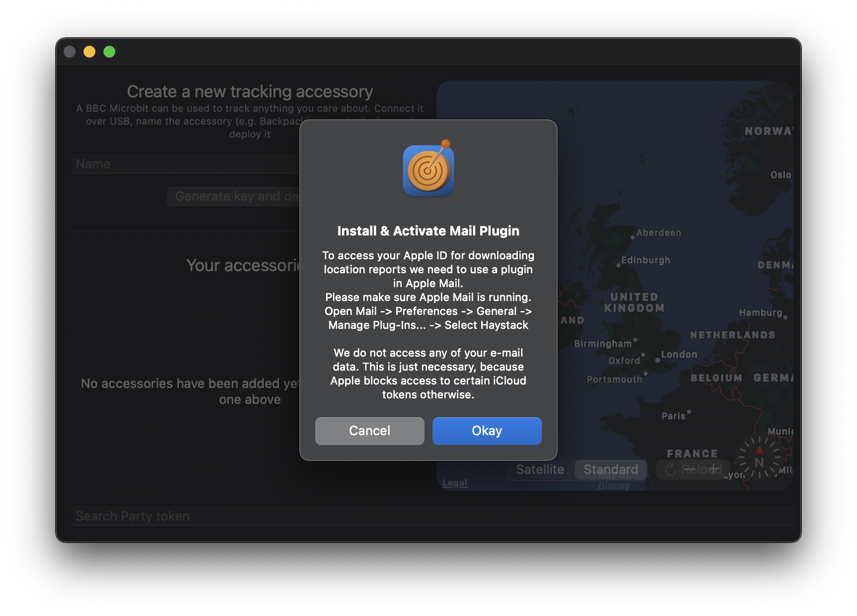Viewport: 857px width, 616px height.
Task: Click the circular reload arrow icon
Action: tap(670, 469)
